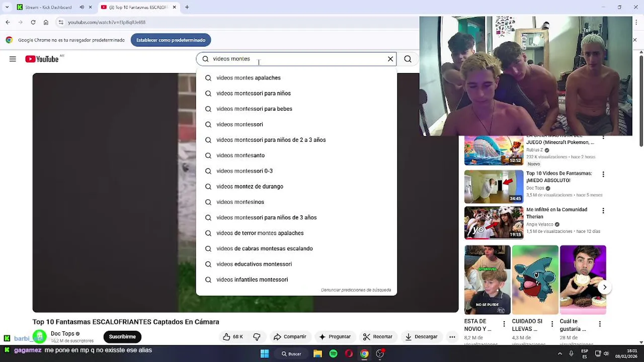Click the Chrome forward arrow
The width and height of the screenshot is (644, 362).
click(x=20, y=22)
